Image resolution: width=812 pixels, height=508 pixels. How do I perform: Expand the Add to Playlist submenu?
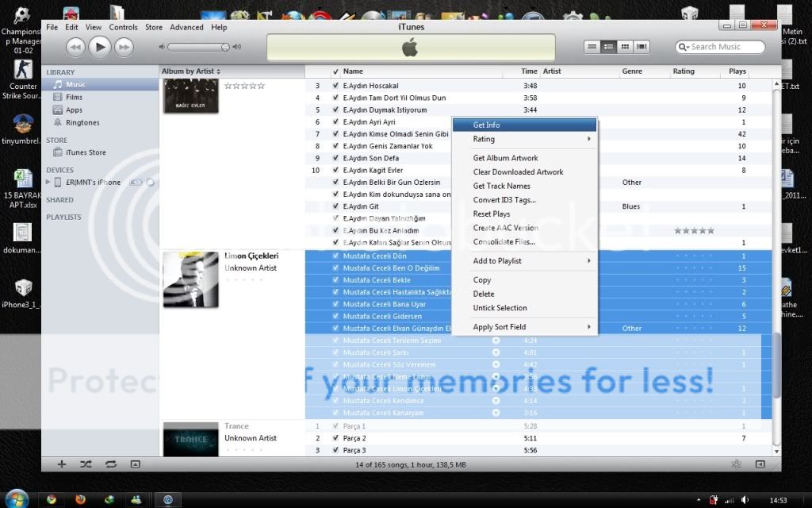pos(525,260)
